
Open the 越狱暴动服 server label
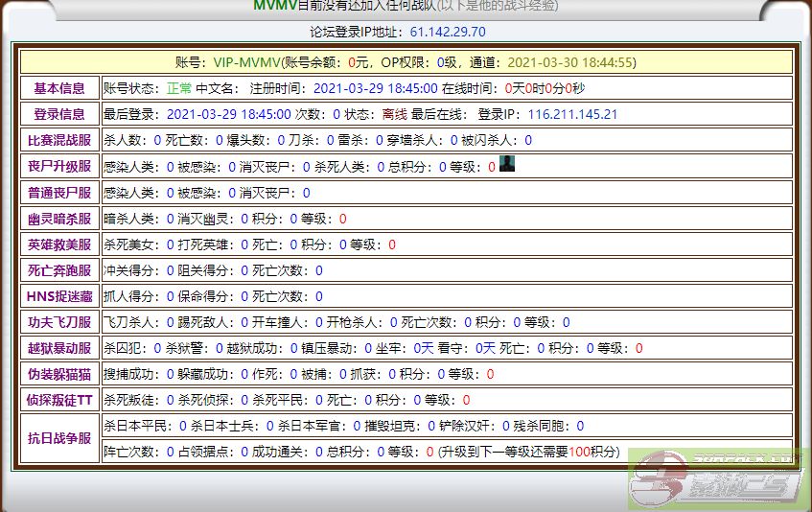tap(59, 348)
